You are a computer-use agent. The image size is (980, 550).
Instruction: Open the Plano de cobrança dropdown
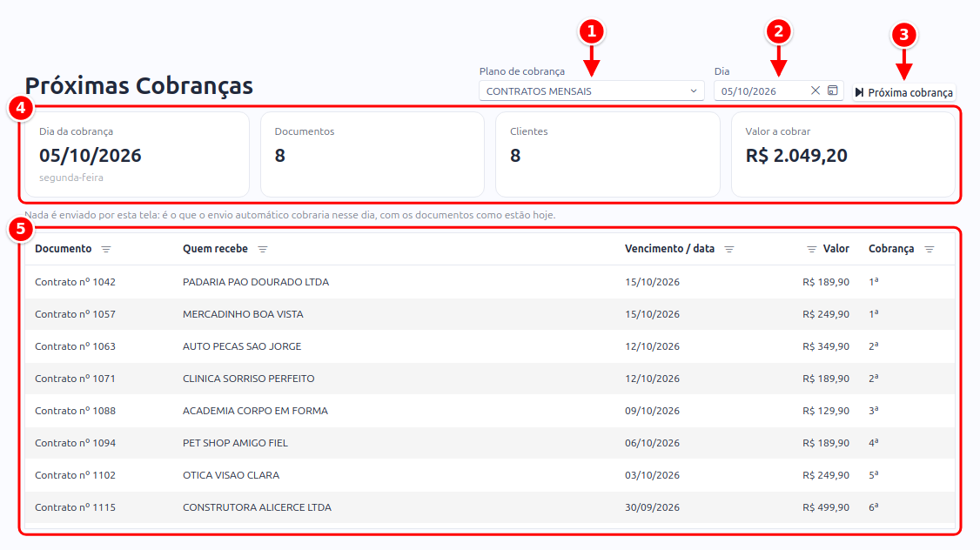coord(591,91)
